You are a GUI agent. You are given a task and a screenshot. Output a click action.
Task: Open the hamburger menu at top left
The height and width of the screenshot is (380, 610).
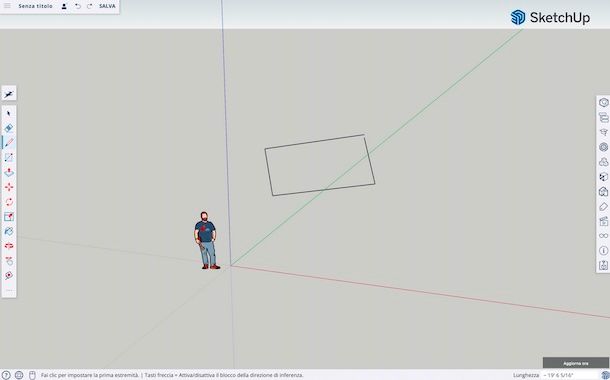7,6
